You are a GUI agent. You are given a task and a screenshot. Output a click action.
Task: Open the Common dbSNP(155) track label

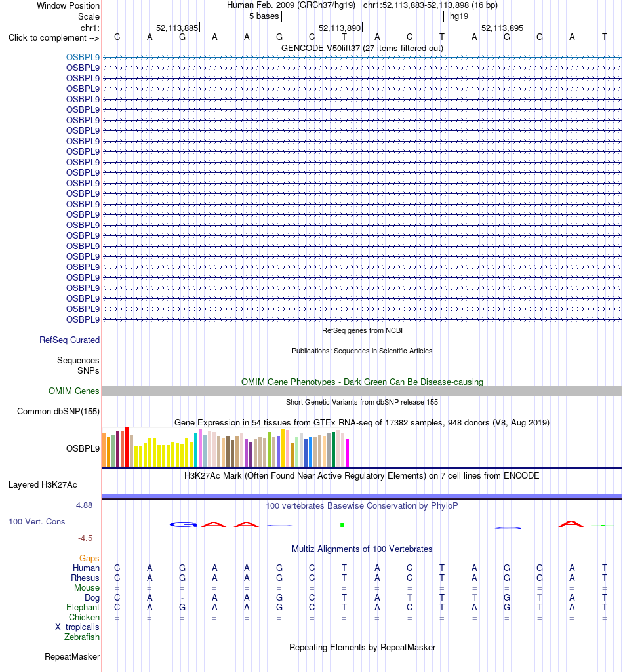point(58,412)
